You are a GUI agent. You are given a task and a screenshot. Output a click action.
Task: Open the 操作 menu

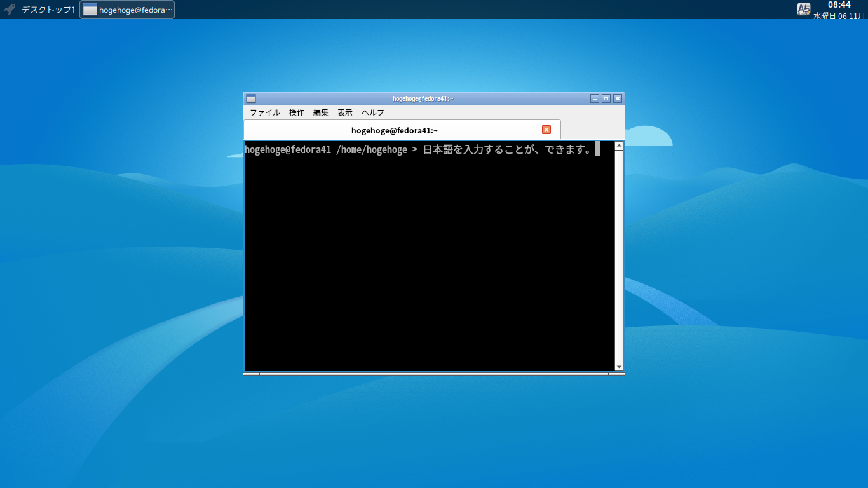point(297,112)
